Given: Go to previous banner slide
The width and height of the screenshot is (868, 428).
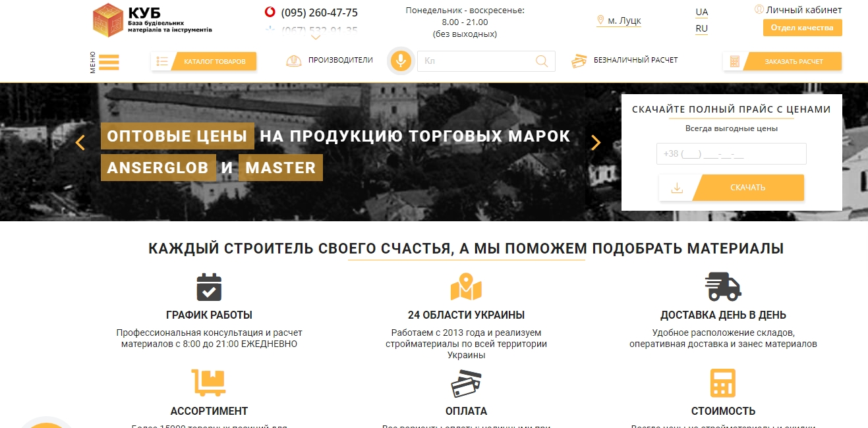Looking at the screenshot, I should tap(80, 142).
